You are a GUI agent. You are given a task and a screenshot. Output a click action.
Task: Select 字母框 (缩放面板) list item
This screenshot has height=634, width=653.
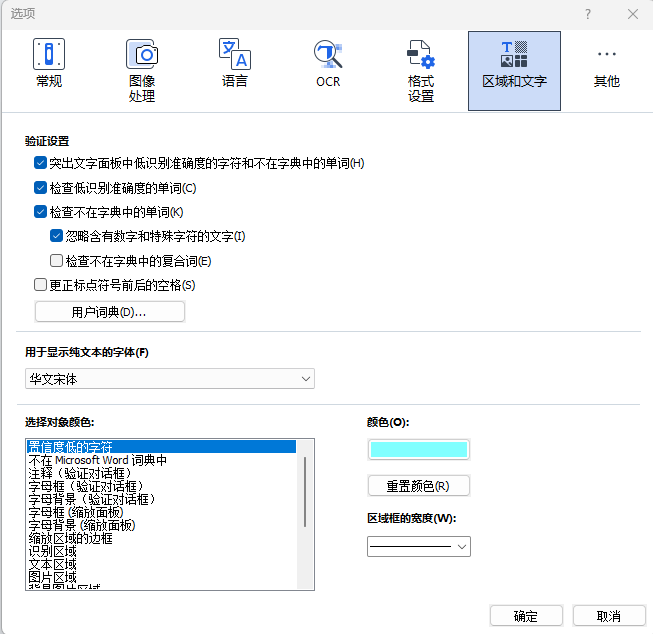pyautogui.click(x=162, y=512)
